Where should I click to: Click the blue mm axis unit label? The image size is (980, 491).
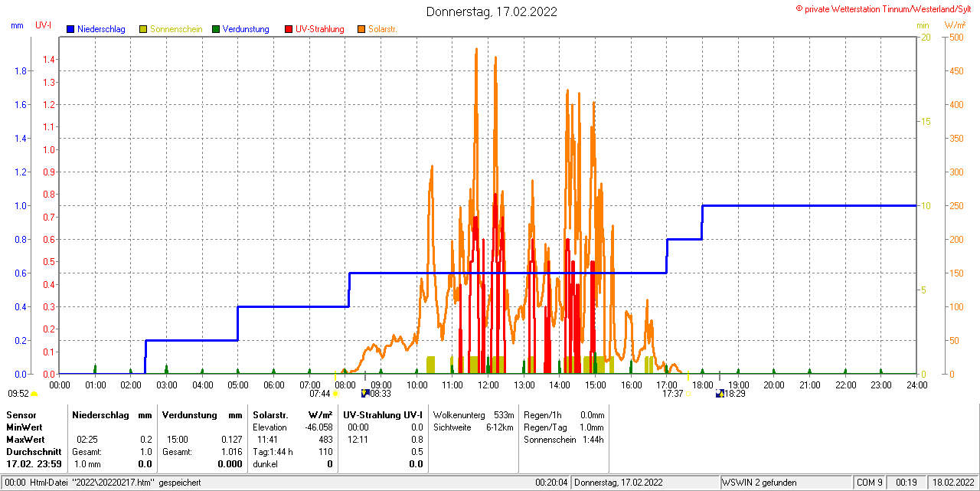tap(17, 25)
